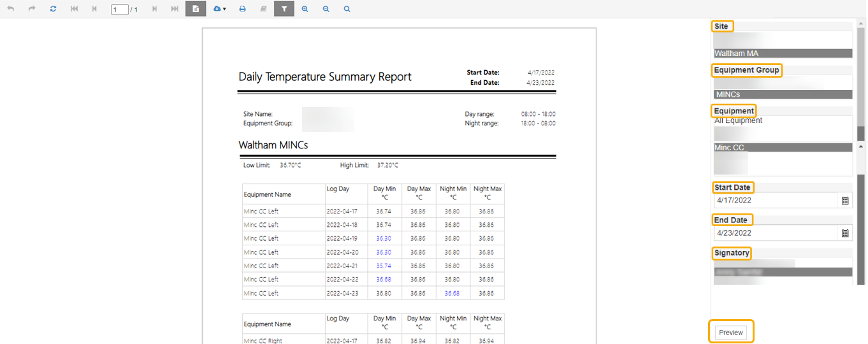Image resolution: width=868 pixels, height=344 pixels.
Task: Print the report using printer icon
Action: tap(242, 9)
